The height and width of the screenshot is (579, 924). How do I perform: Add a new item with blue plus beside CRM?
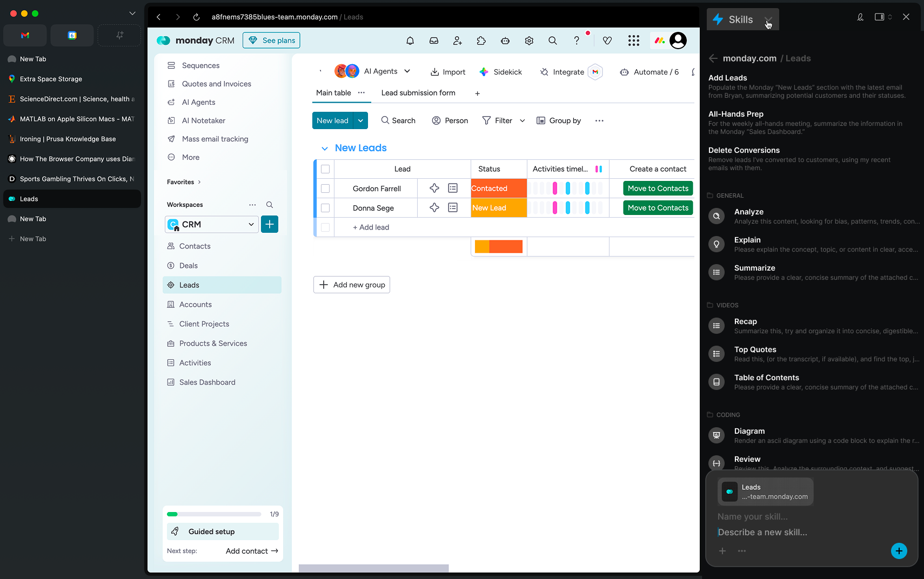(270, 224)
